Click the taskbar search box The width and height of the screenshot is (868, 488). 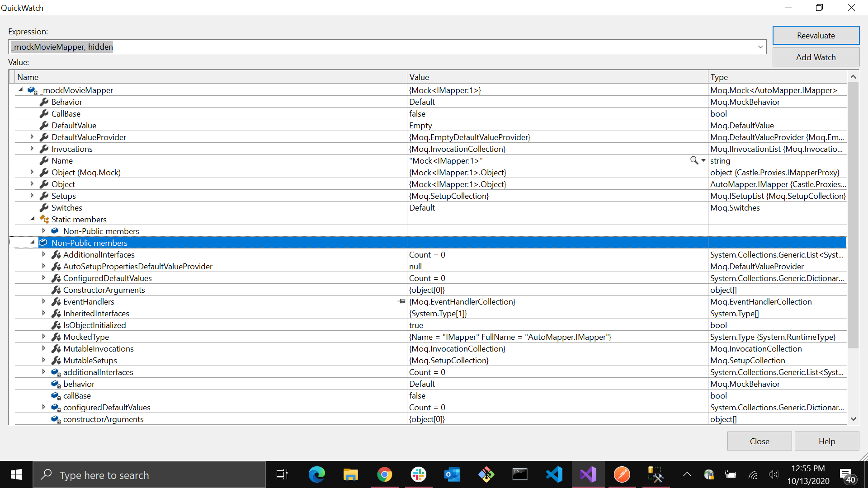(x=149, y=475)
